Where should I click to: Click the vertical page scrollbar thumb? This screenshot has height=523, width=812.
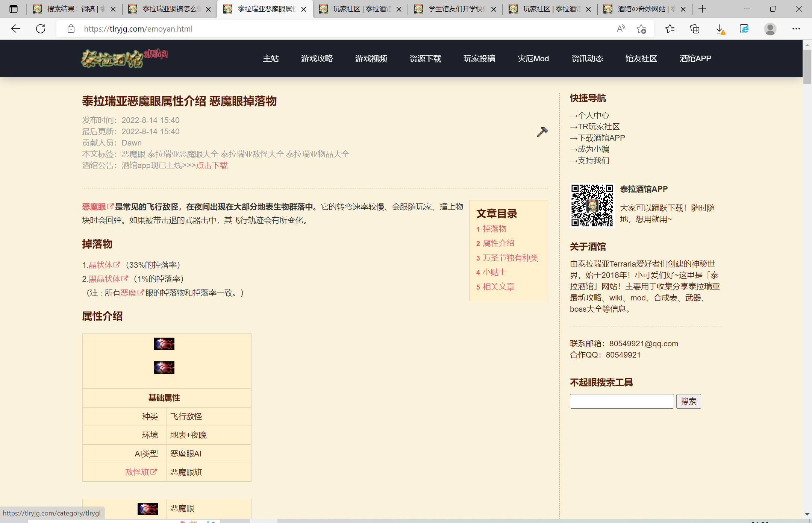[x=807, y=66]
